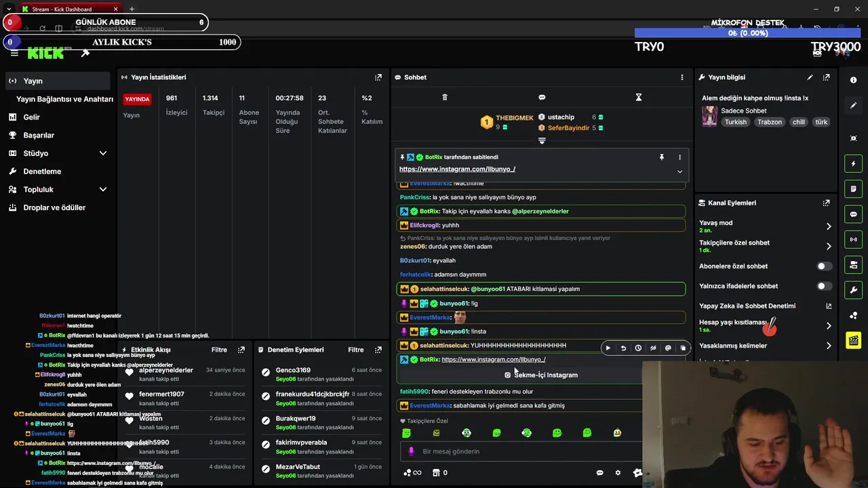
Task: Open Yayın Bağlantısı ve Anahtarı page
Action: coord(64,99)
